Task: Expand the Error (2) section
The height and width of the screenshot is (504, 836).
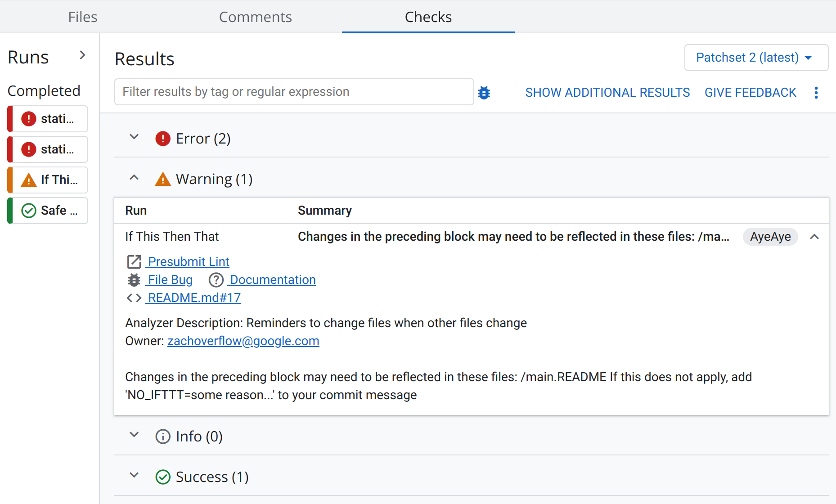Action: 134,137
